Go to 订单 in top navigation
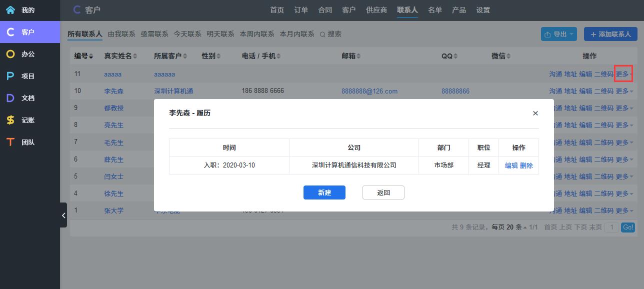Viewport: 644px width, 289px height. (301, 10)
